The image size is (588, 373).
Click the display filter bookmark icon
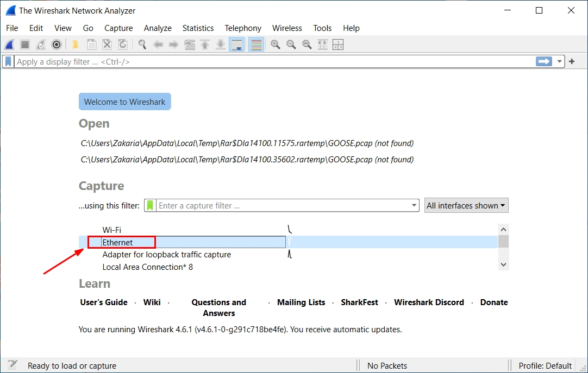pos(8,62)
